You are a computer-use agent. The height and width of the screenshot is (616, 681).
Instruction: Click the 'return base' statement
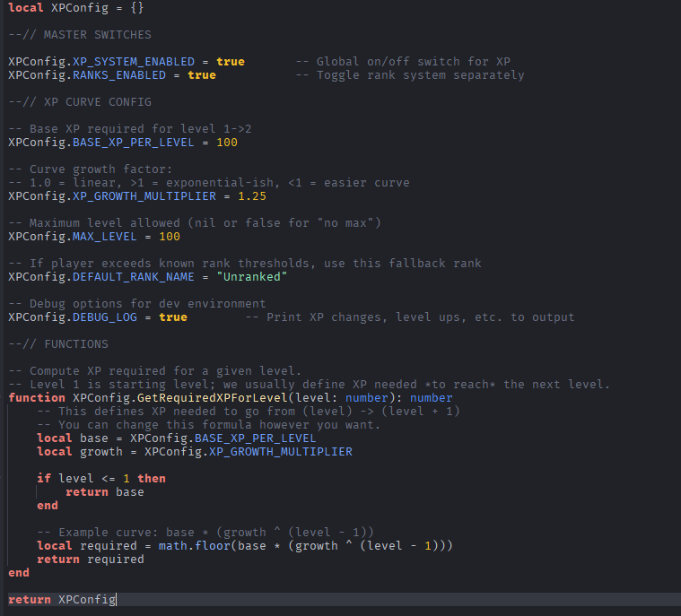[x=105, y=492]
